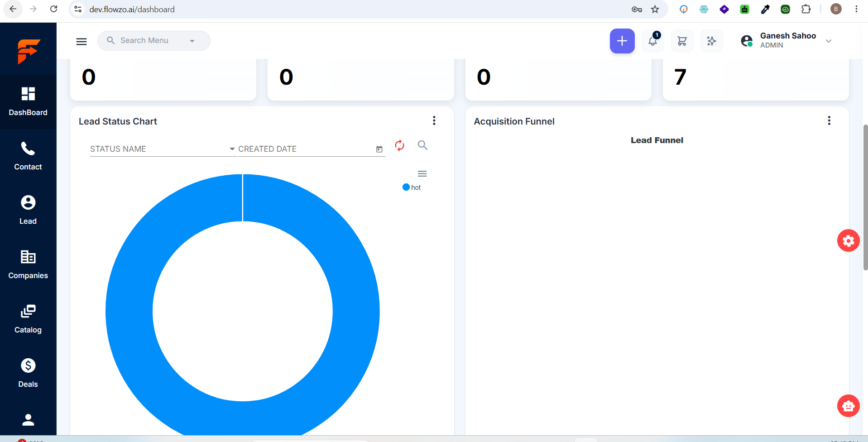This screenshot has width=868, height=442.
Task: Open the Chrome three-dot menu
Action: click(856, 9)
